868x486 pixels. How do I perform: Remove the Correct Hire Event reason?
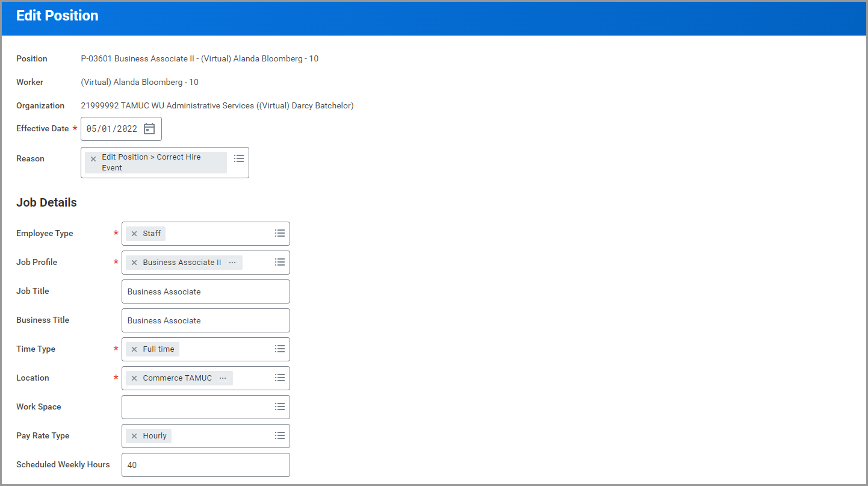point(93,159)
